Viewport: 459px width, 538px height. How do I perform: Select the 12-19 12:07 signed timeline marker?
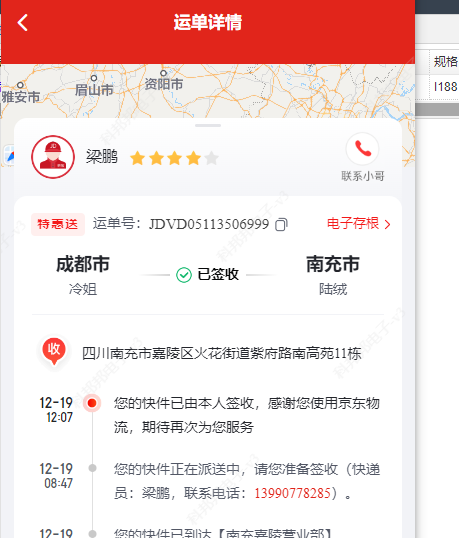pos(92,403)
